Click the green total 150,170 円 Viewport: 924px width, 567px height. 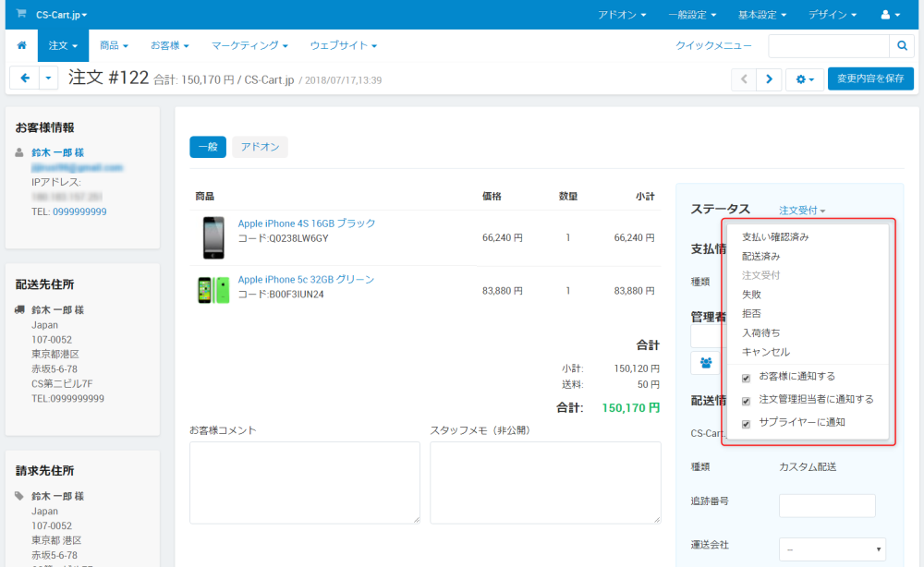[x=630, y=407]
